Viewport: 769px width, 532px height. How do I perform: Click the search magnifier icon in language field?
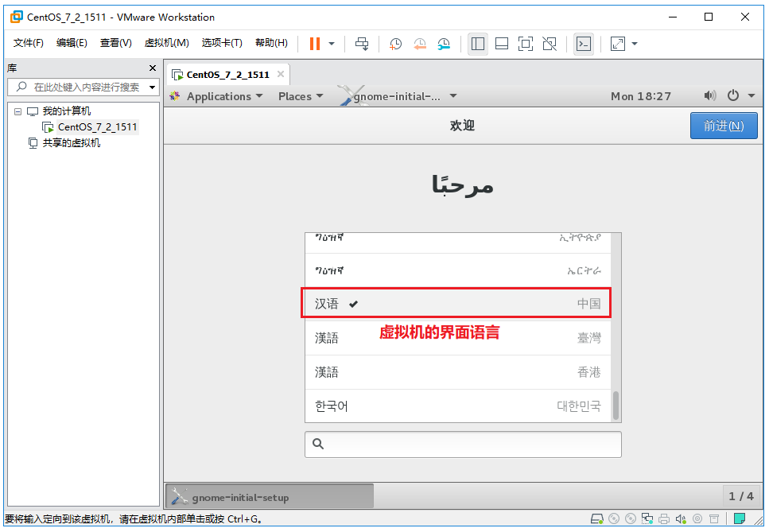pos(318,444)
